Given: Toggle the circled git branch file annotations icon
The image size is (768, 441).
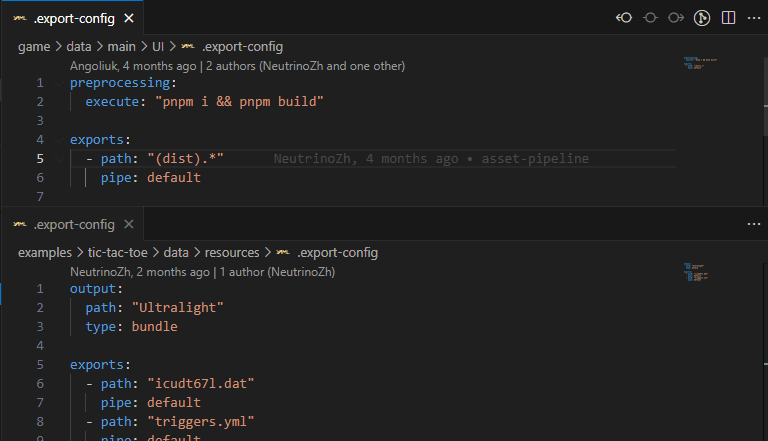Looking at the screenshot, I should click(x=702, y=18).
